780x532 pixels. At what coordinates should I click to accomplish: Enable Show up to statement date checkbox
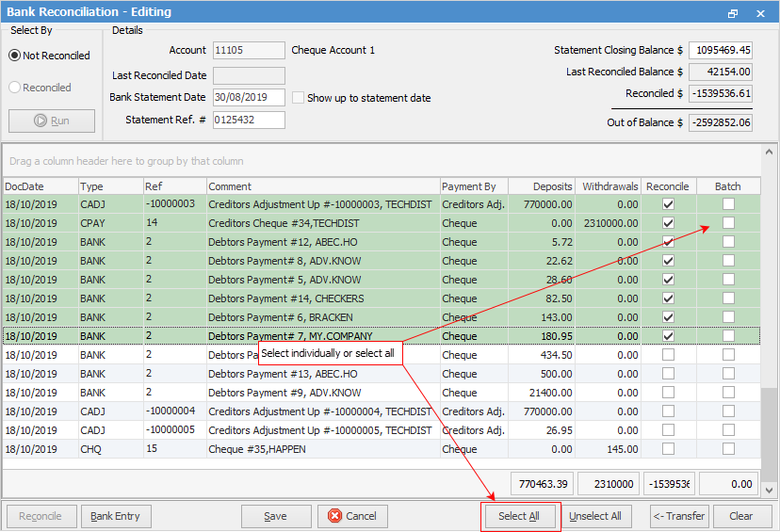[298, 98]
